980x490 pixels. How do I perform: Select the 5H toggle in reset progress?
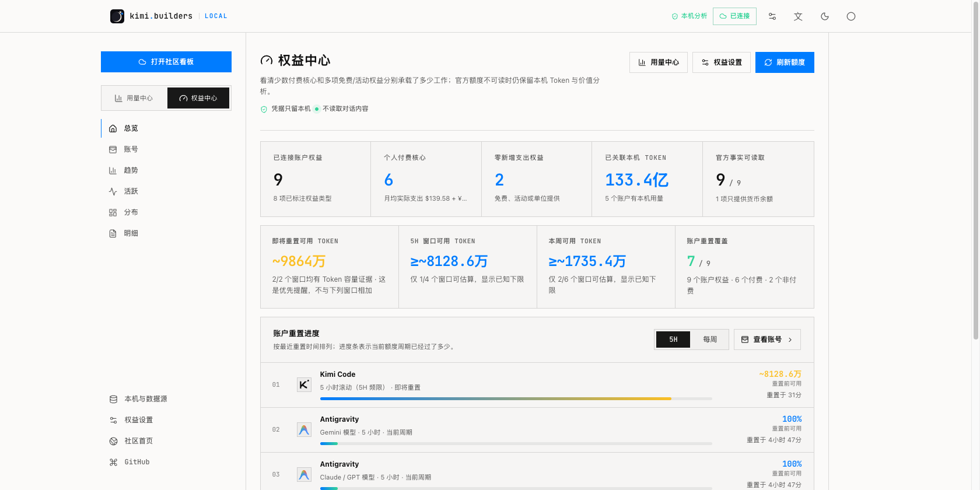pos(673,339)
